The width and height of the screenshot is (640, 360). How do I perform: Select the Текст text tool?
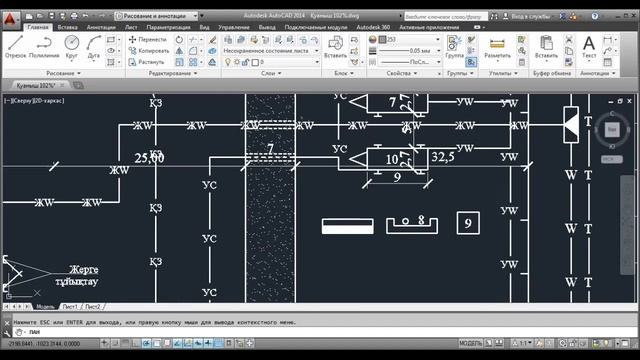tap(589, 47)
